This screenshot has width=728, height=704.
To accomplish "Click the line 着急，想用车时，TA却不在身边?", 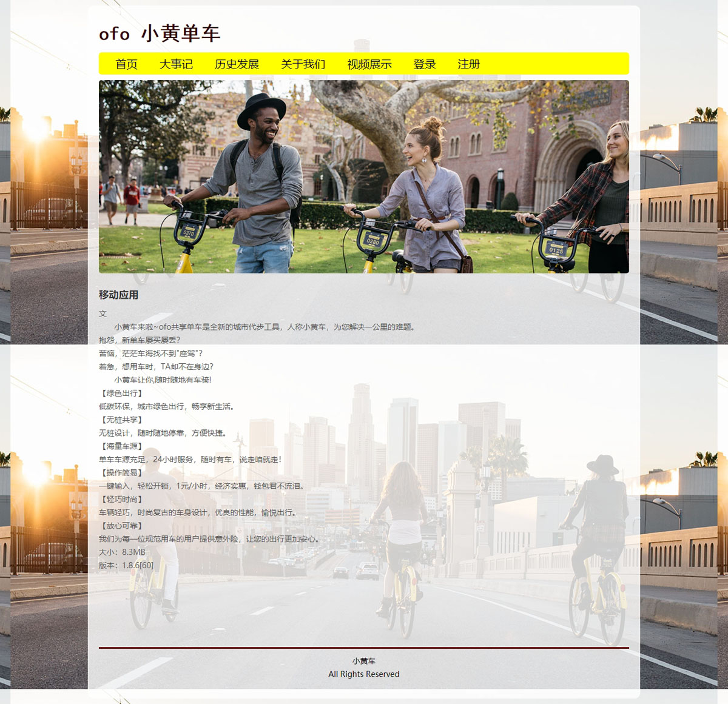I will click(157, 367).
